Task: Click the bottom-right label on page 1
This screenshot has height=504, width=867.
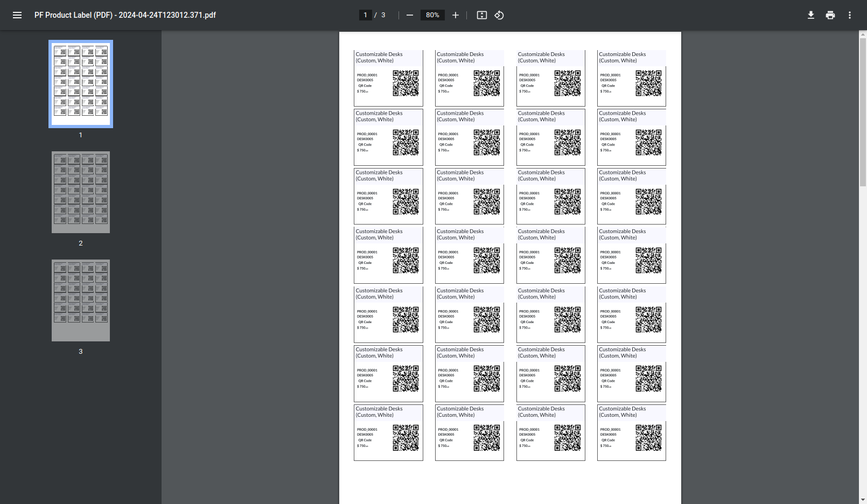Action: tap(631, 432)
